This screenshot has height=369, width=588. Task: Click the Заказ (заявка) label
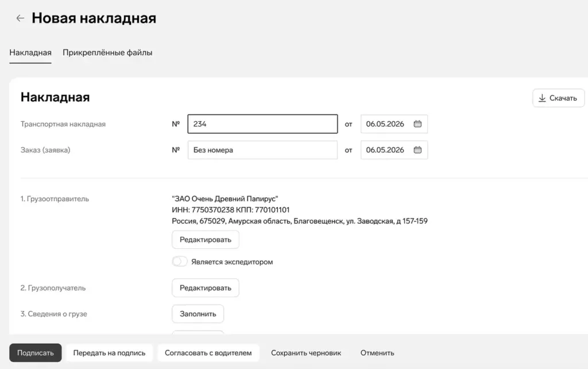click(x=45, y=150)
